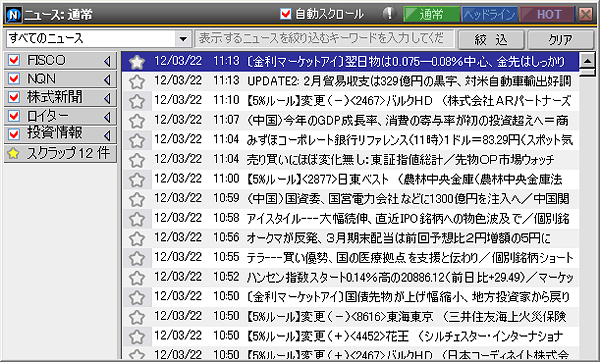Viewport: 600px width, 362px height.
Task: Star the 東海東京 headline
Action: click(137, 317)
